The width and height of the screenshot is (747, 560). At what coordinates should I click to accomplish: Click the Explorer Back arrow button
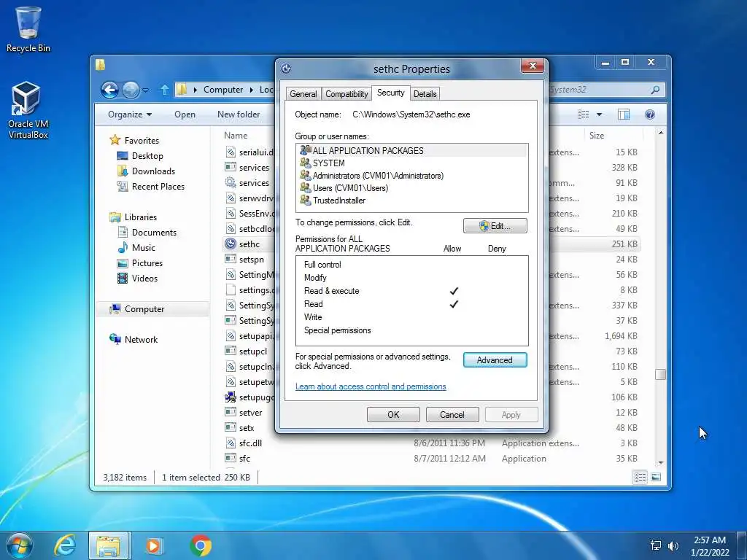[x=109, y=90]
